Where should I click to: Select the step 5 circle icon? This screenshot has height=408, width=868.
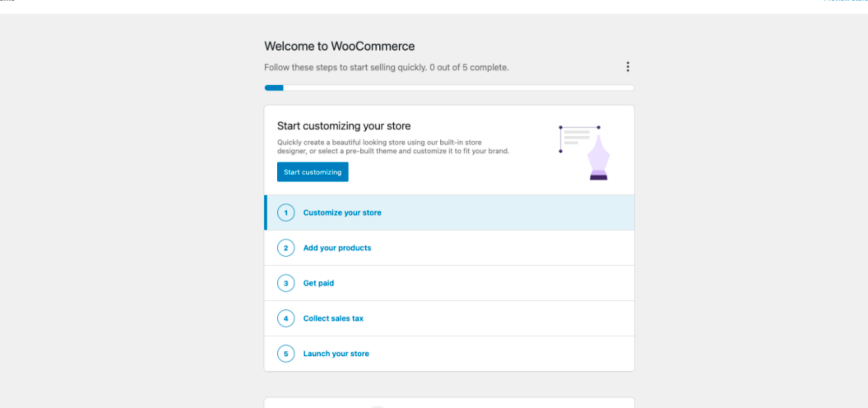pyautogui.click(x=286, y=354)
